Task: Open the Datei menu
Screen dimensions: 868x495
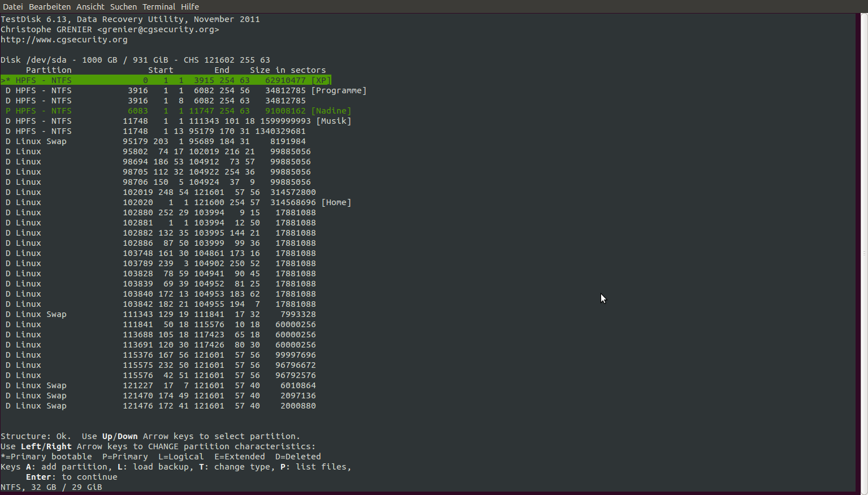Action: pyautogui.click(x=13, y=7)
